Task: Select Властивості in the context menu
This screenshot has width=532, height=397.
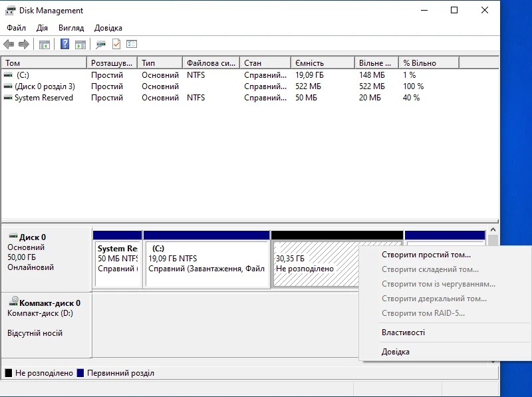Action: 445,332
